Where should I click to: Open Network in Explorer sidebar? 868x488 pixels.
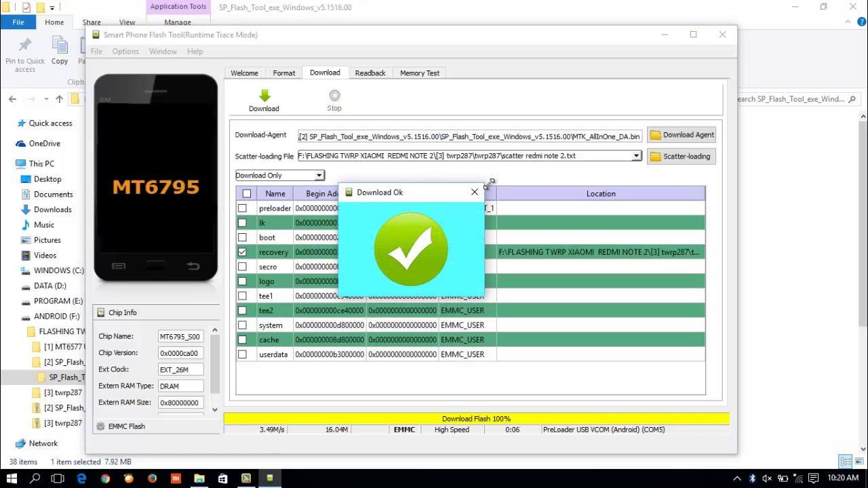tap(43, 443)
